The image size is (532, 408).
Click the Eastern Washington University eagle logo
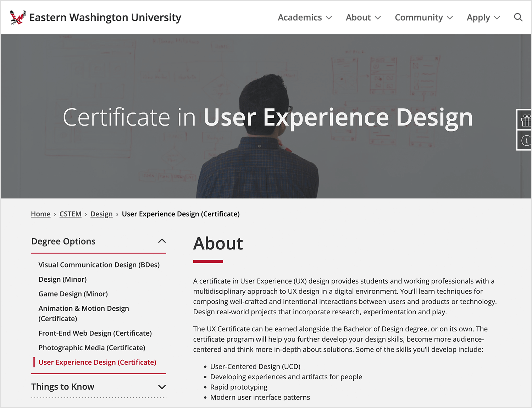[18, 17]
